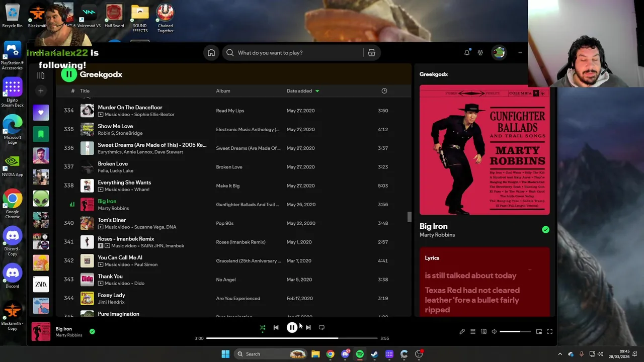The width and height of the screenshot is (644, 362).
Task: Open the Windows Start menu
Action: [225, 354]
